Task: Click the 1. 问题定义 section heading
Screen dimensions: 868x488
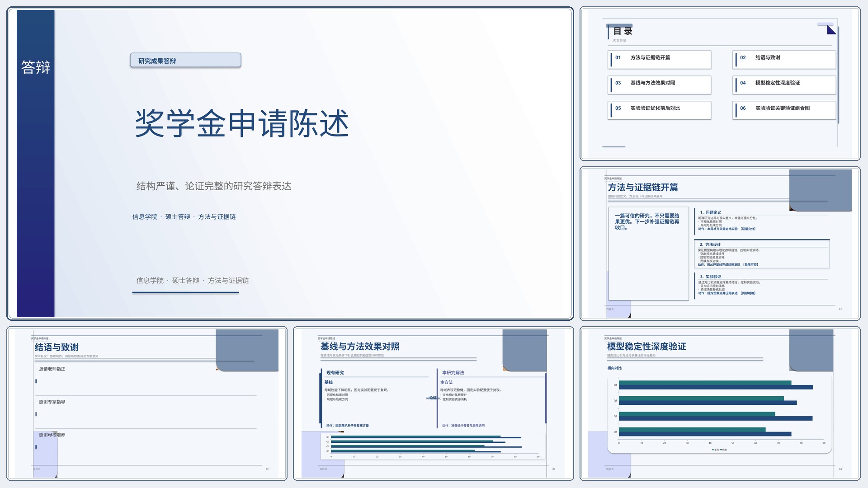Action: (710, 212)
